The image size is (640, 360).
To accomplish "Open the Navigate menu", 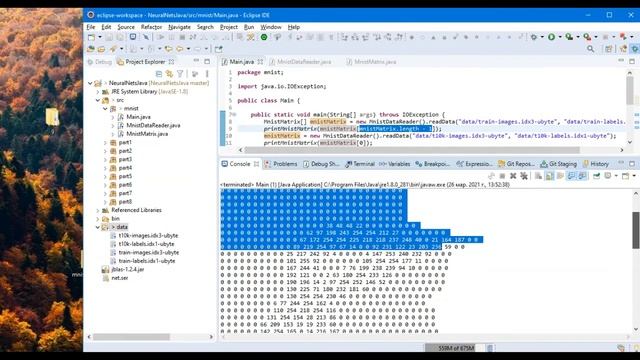I will 179,27.
